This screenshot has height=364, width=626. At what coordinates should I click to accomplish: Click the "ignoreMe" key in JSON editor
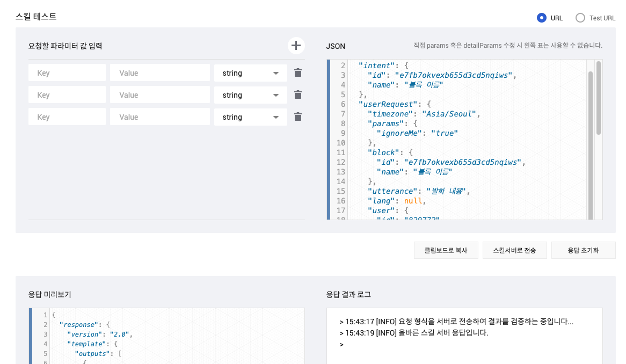click(399, 133)
